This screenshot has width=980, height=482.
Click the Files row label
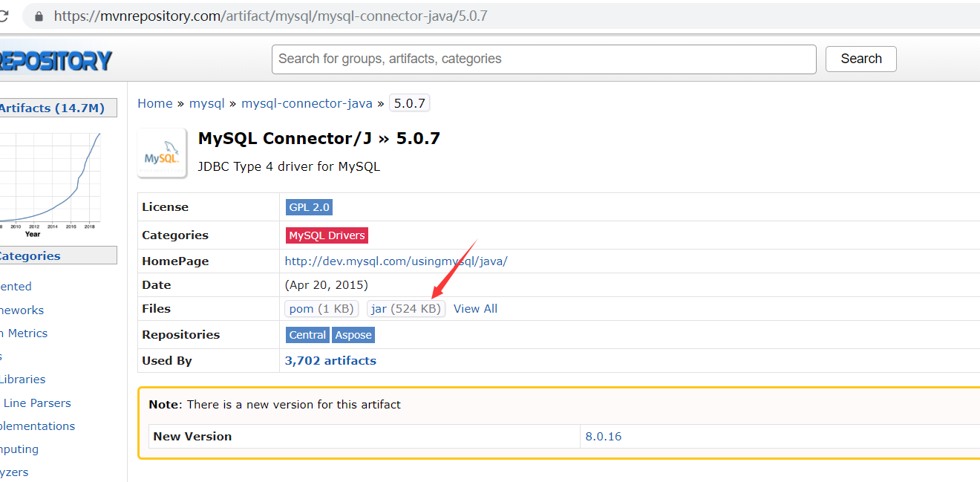(156, 309)
